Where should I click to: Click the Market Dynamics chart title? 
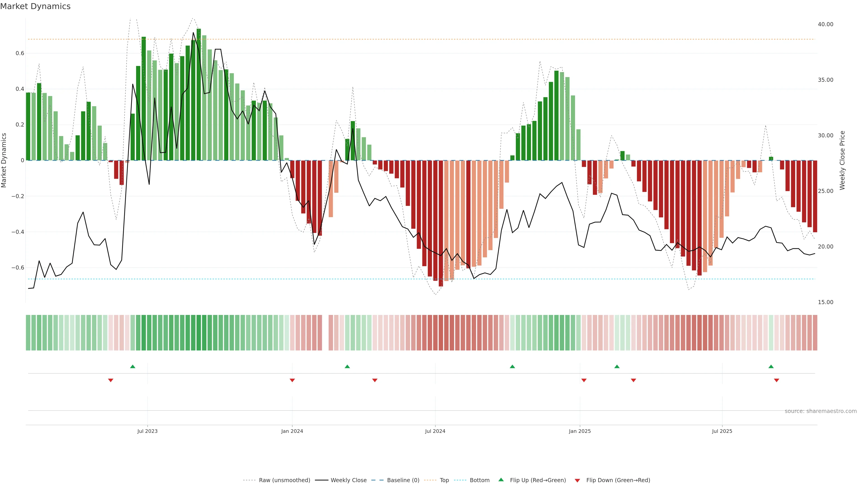tap(35, 6)
